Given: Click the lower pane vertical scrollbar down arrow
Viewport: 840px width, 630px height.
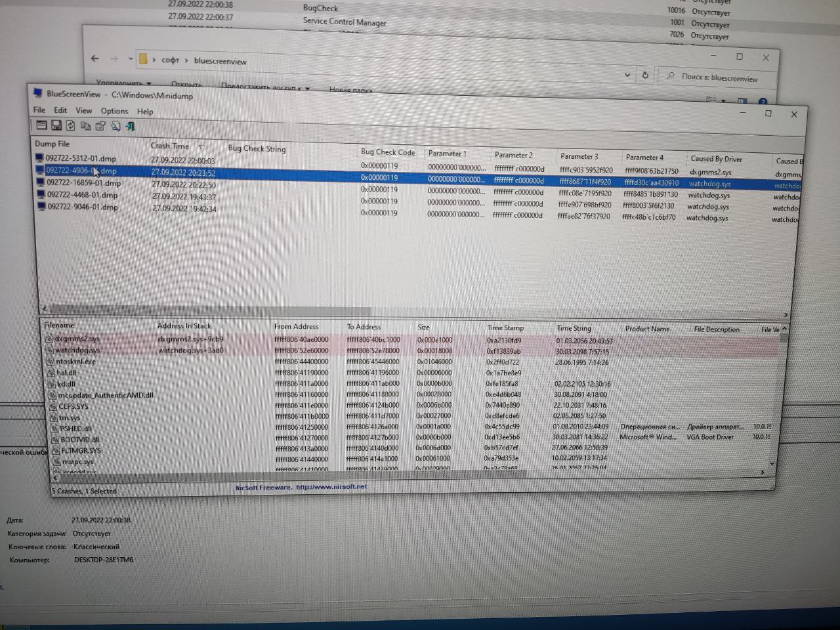Looking at the screenshot, I should pos(772,463).
